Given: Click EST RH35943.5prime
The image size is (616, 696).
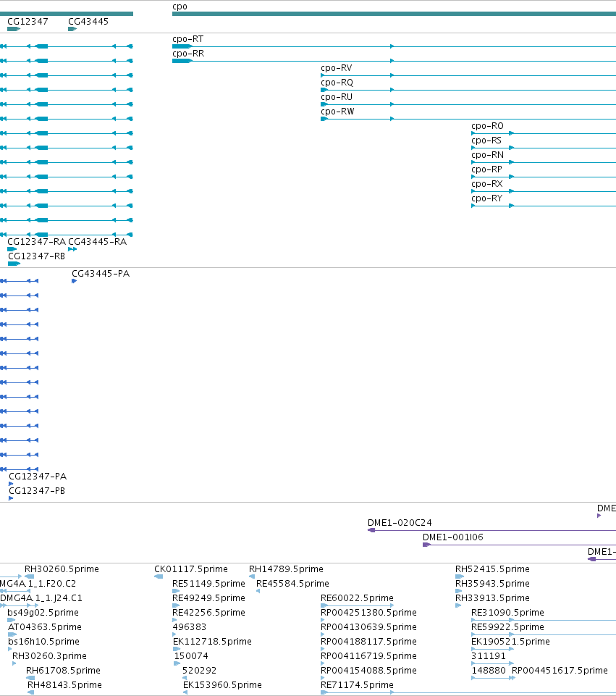Looking at the screenshot, I should click(x=492, y=584).
